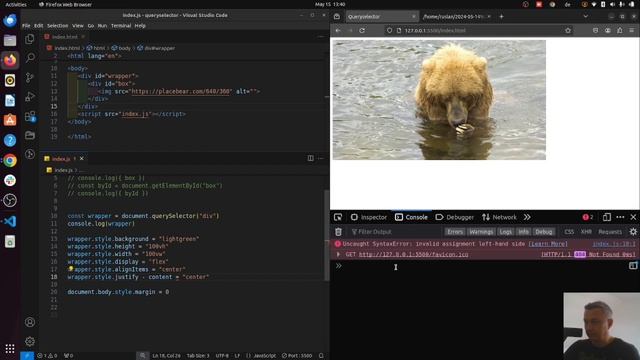Select the index.html editor tab
Viewport: 640px width, 360px height.
click(64, 37)
